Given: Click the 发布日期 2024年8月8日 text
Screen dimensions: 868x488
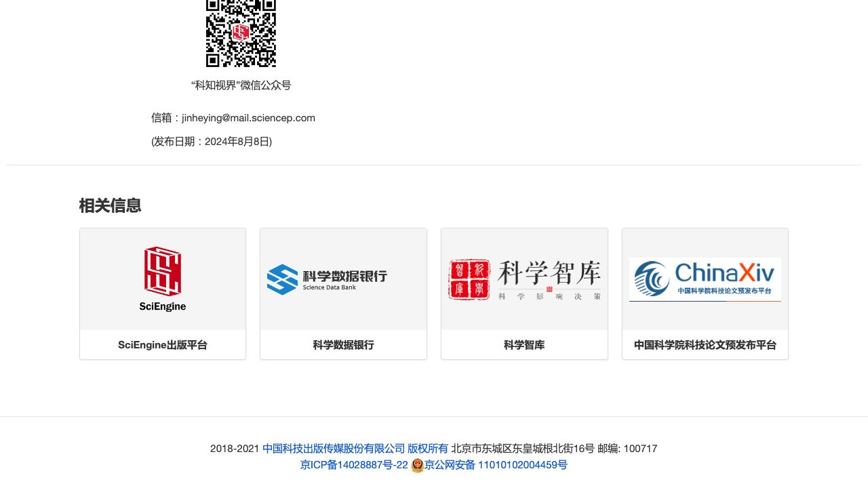Looking at the screenshot, I should tap(212, 142).
